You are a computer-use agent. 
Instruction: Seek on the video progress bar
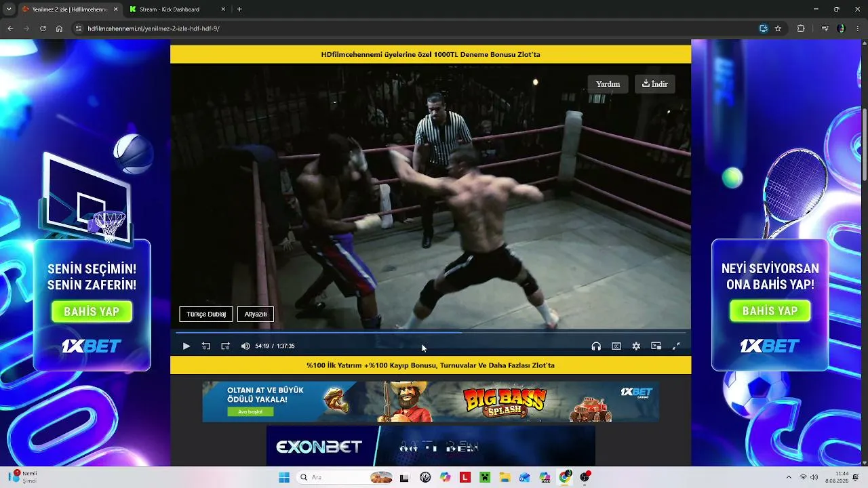tap(431, 332)
